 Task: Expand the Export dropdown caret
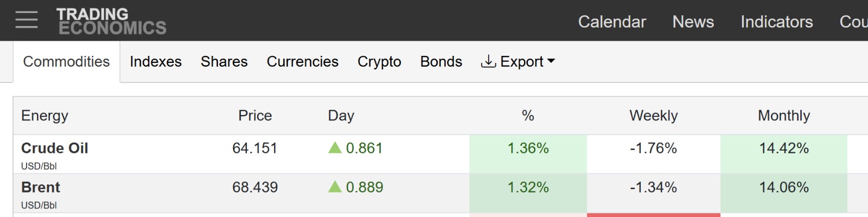[x=551, y=61]
